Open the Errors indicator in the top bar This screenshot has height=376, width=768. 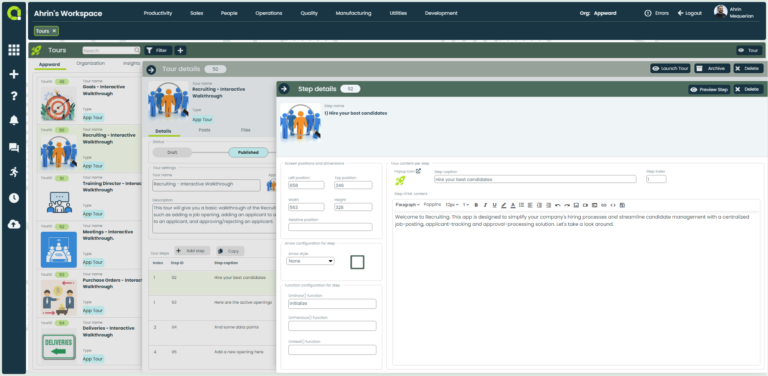(656, 13)
